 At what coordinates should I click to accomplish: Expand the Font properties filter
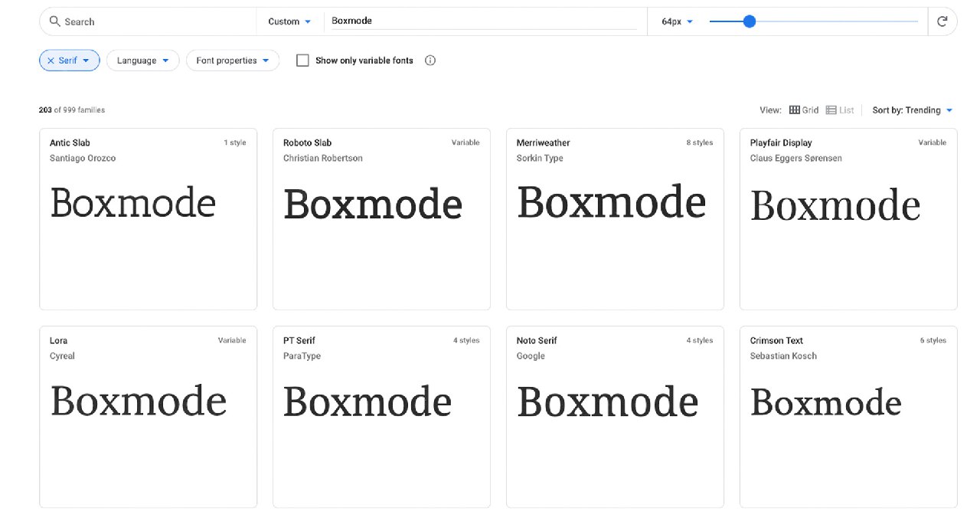[x=233, y=61]
